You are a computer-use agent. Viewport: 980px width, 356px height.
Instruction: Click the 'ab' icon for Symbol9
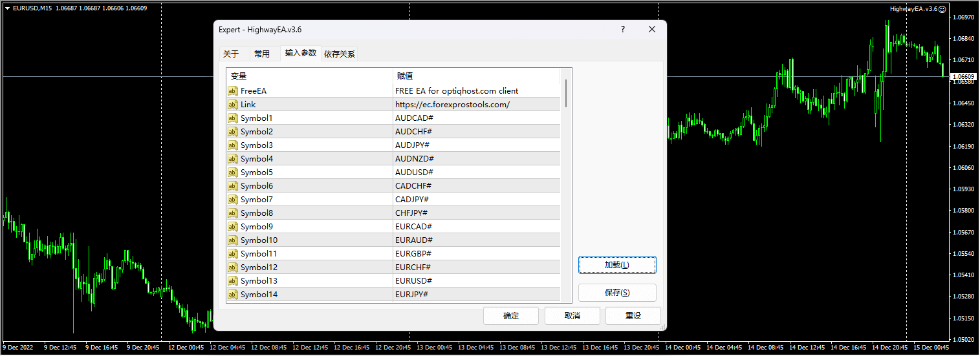(233, 227)
